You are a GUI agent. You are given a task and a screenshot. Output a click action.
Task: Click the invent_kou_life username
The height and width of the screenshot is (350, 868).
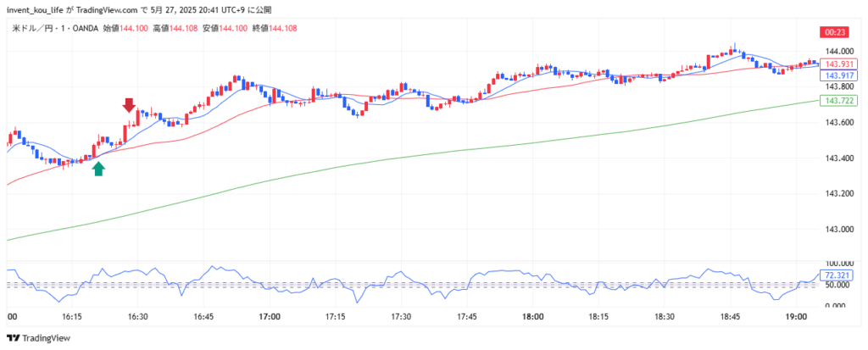tap(34, 9)
